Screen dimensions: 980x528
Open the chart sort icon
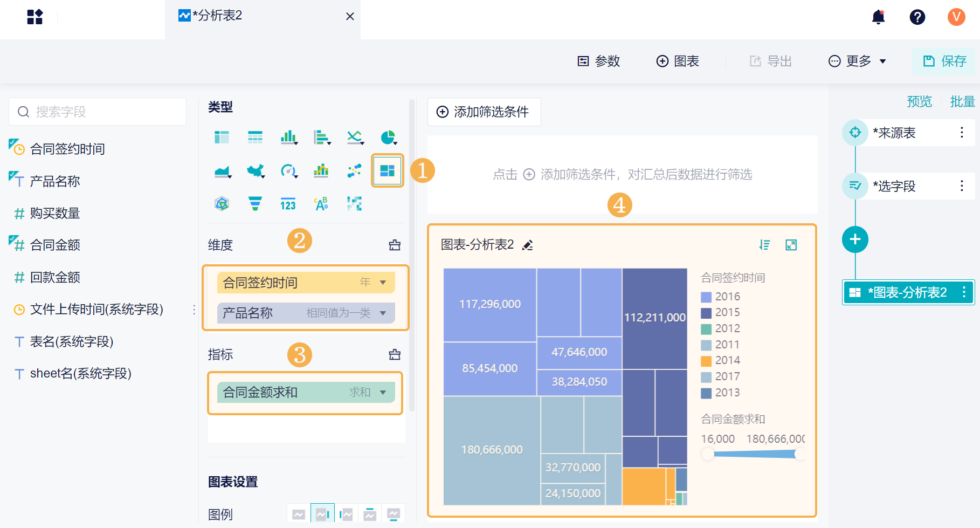point(764,245)
